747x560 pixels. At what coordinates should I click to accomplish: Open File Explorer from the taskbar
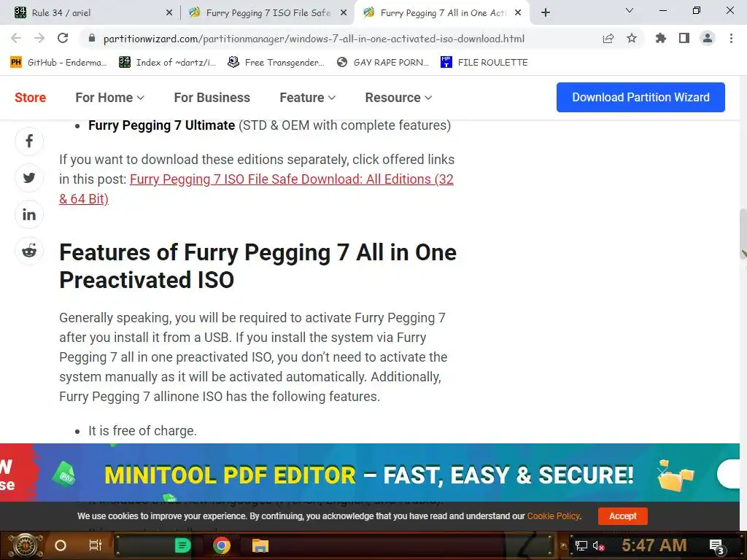pos(260,545)
